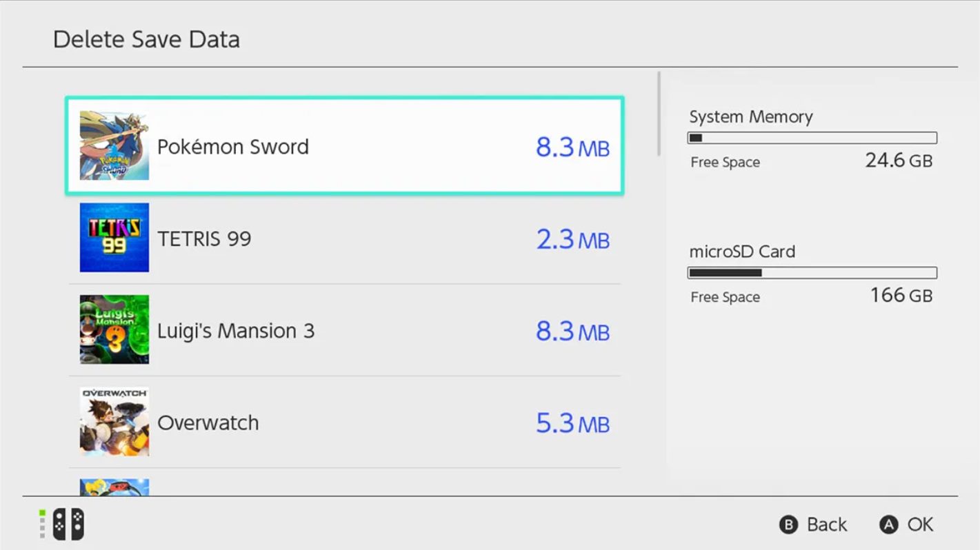Image resolution: width=980 pixels, height=550 pixels.
Task: Confirm with the OK label
Action: point(920,525)
